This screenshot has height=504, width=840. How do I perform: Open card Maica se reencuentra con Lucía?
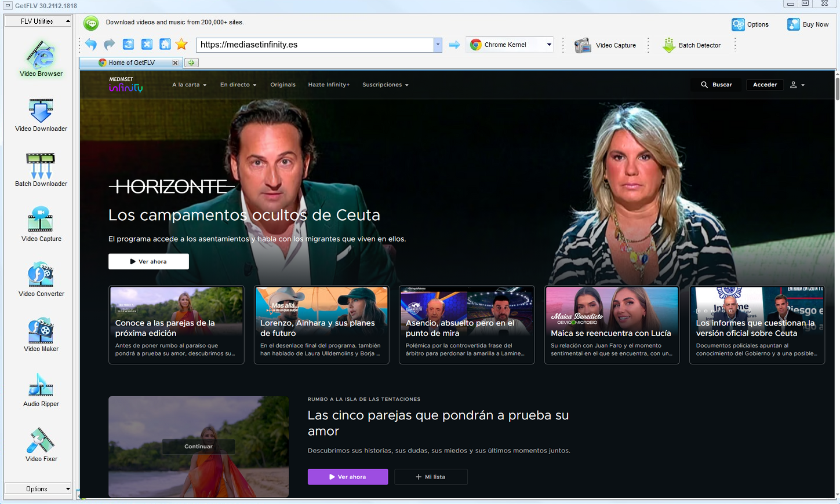pos(612,324)
